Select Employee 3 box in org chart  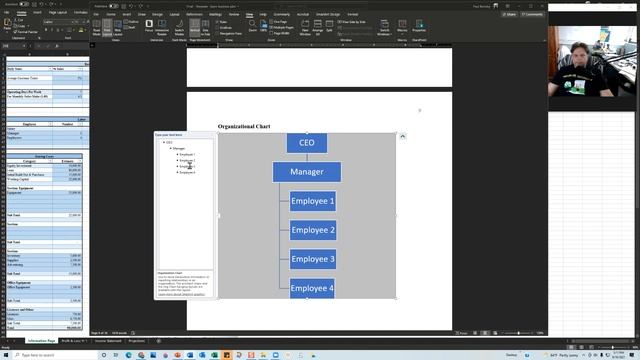pos(313,259)
